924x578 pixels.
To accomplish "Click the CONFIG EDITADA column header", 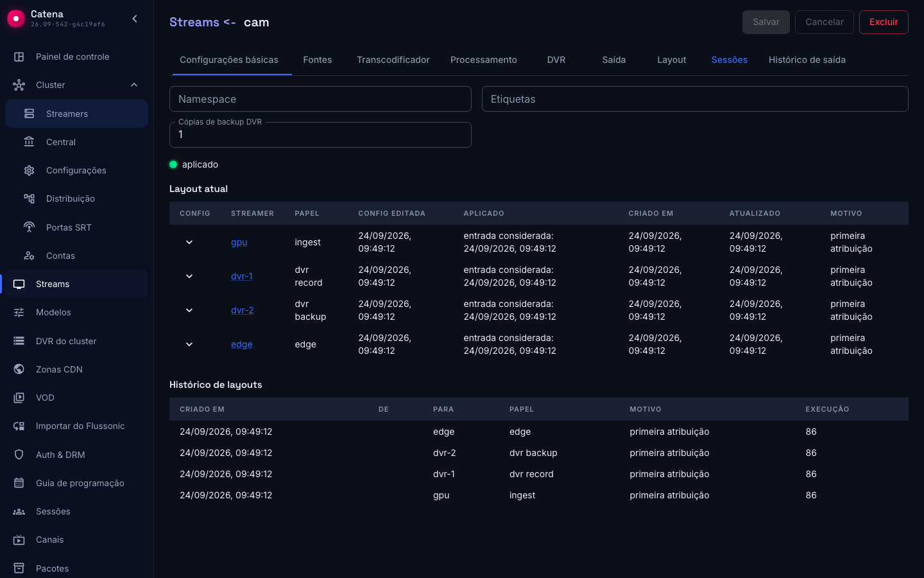I will tap(391, 213).
